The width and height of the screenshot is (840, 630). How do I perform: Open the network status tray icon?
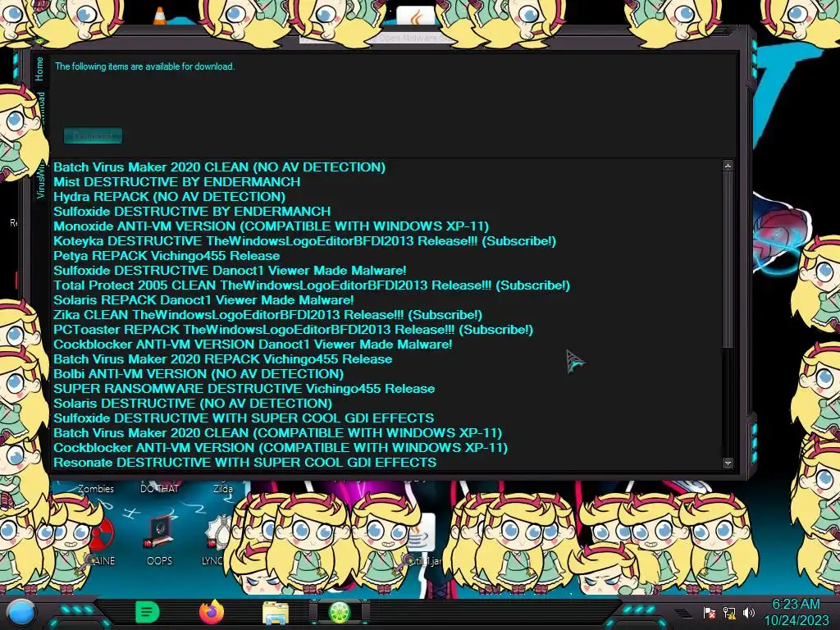pos(729,613)
